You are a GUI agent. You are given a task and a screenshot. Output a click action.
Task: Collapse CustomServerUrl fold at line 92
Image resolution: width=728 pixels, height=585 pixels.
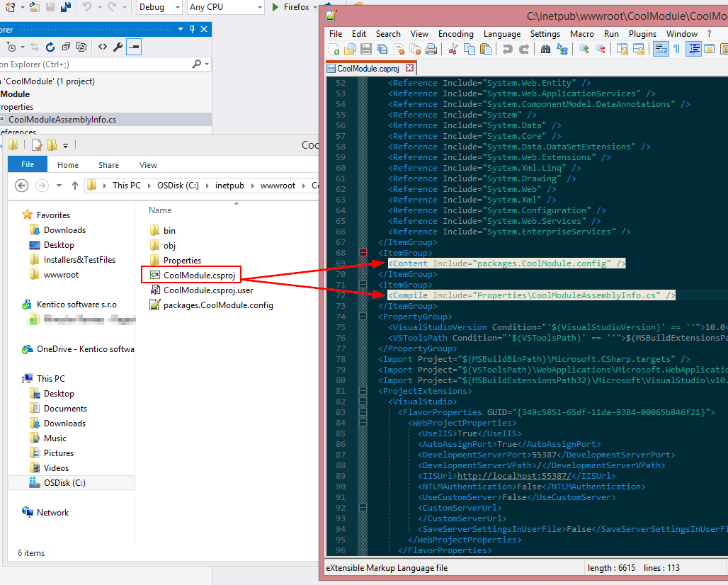tap(363, 508)
